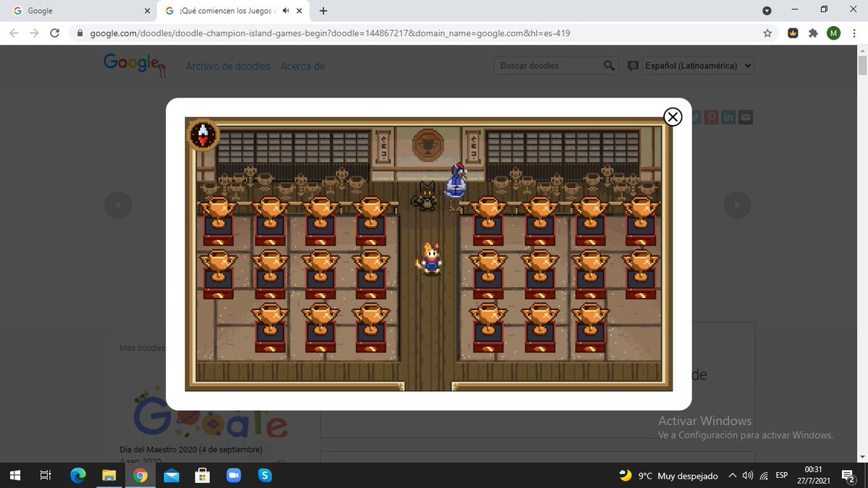
Task: Bookmark this page with the star icon
Action: coord(767,33)
